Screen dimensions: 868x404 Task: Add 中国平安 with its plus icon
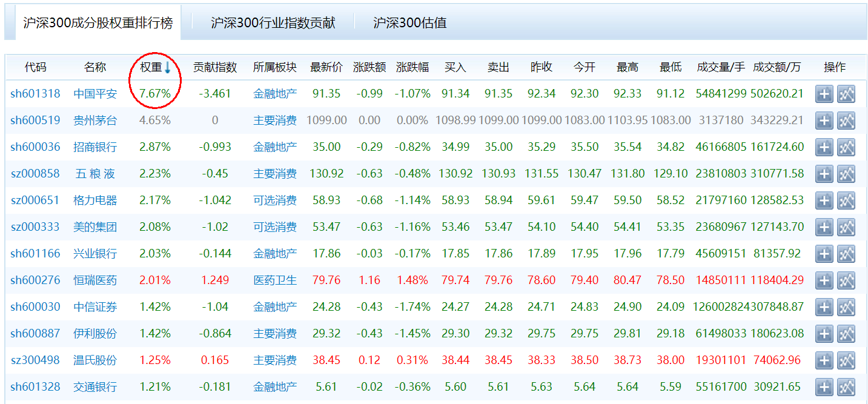click(824, 94)
